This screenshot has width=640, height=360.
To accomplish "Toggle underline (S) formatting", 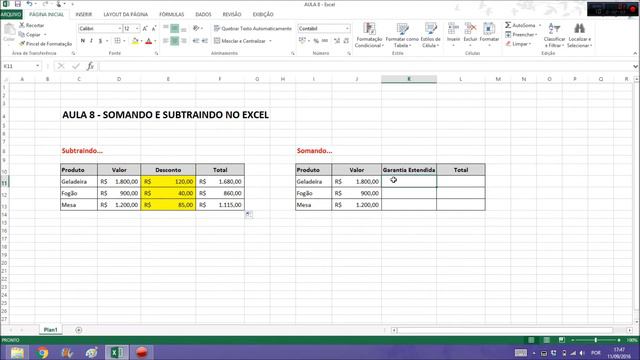I will [x=100, y=41].
